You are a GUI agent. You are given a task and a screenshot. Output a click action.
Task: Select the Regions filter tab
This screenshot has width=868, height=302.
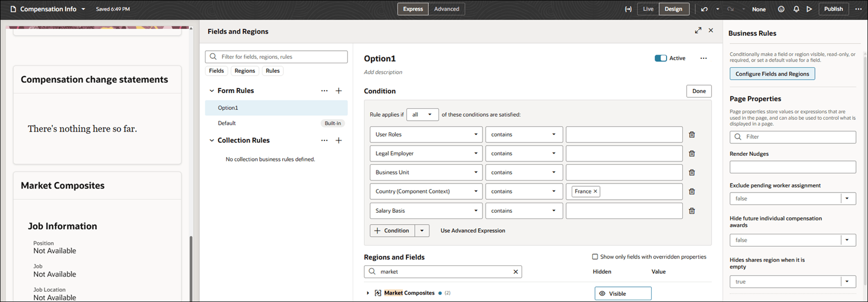click(x=245, y=71)
